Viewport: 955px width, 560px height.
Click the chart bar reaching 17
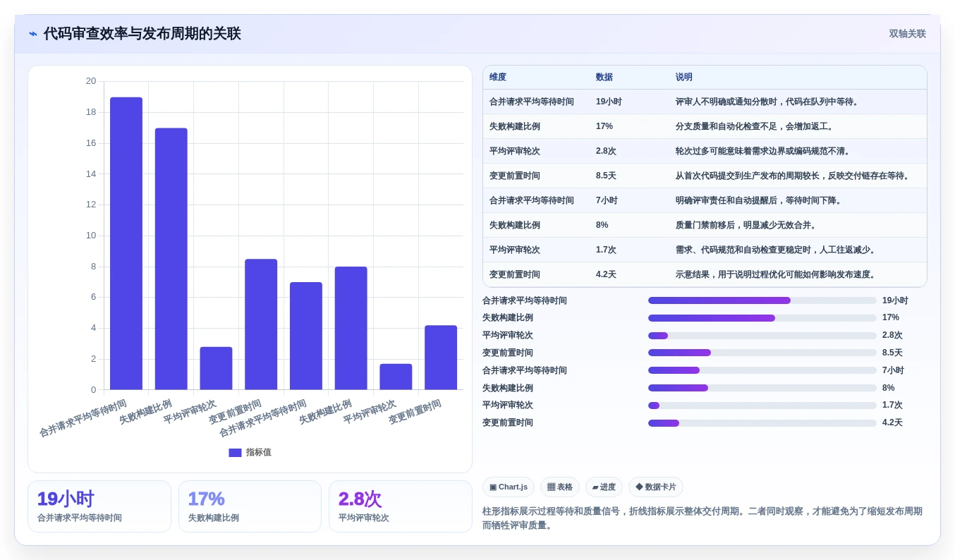[x=171, y=259]
